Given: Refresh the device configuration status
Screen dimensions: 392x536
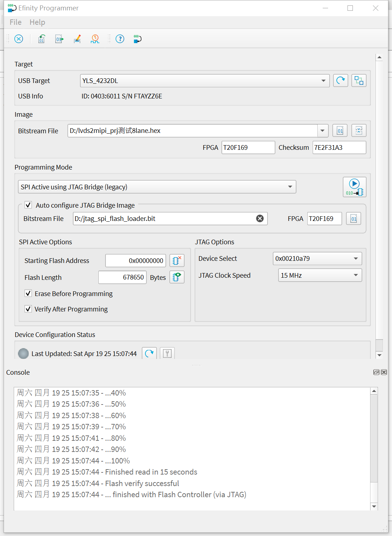Looking at the screenshot, I should (149, 353).
